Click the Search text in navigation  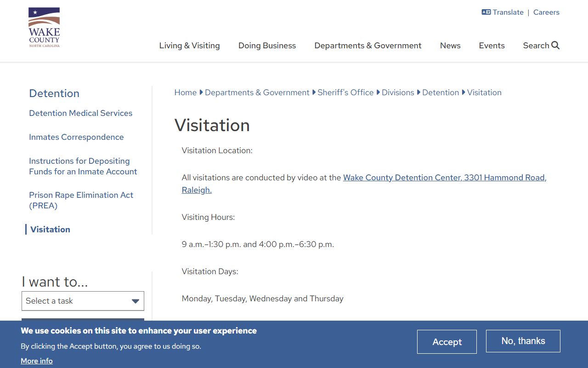point(536,46)
